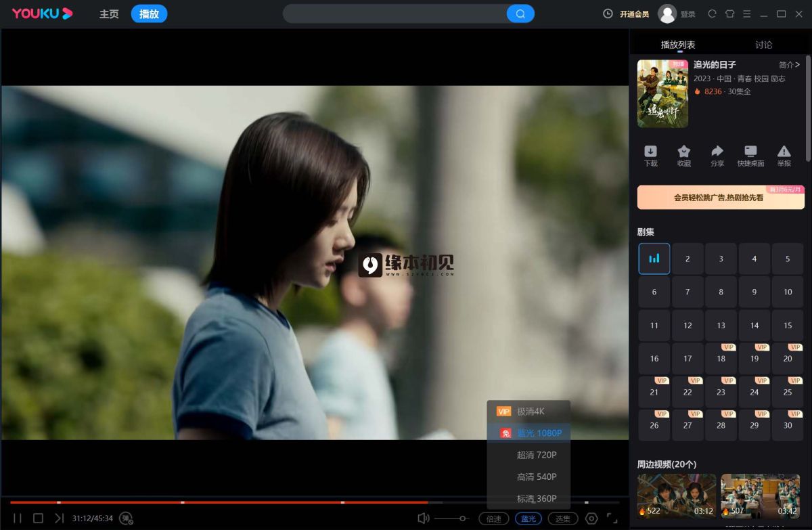
Task: Mute the volume speaker icon
Action: click(x=424, y=518)
